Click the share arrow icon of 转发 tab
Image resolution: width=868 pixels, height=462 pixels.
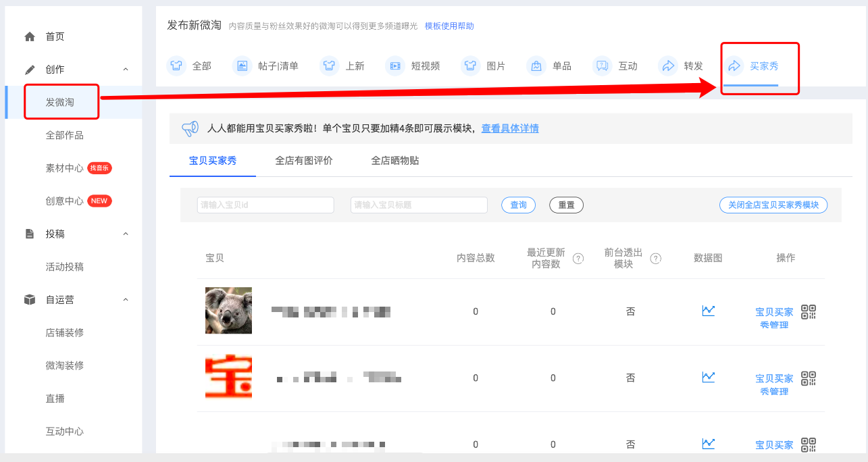click(x=668, y=66)
